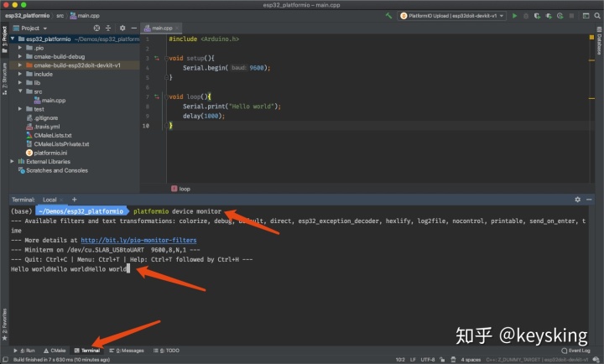604x364 pixels.
Task: Locate current file in Project tree
Action: click(x=96, y=29)
